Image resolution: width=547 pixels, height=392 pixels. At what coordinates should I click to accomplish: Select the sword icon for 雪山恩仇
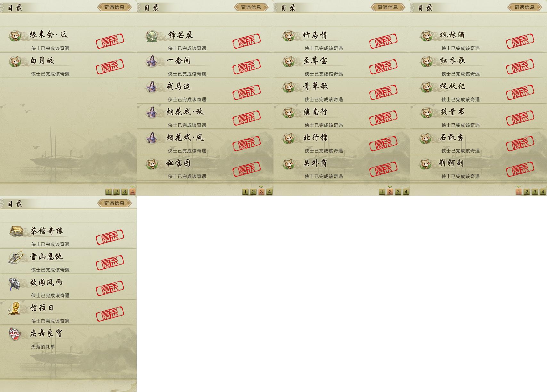pos(15,257)
